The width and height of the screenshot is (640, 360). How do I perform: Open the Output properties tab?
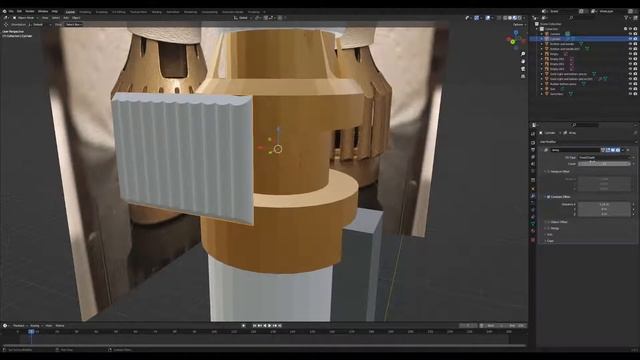click(x=533, y=149)
